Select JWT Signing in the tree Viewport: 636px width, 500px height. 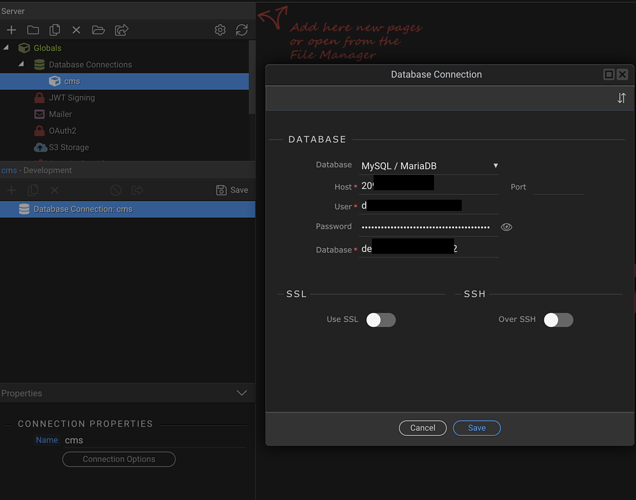coord(72,98)
